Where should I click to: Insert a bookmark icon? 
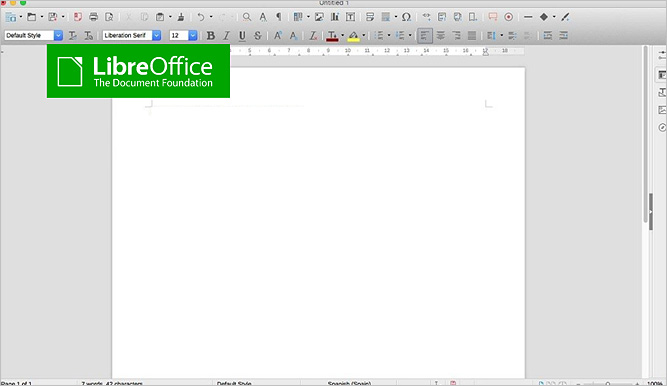(x=473, y=17)
